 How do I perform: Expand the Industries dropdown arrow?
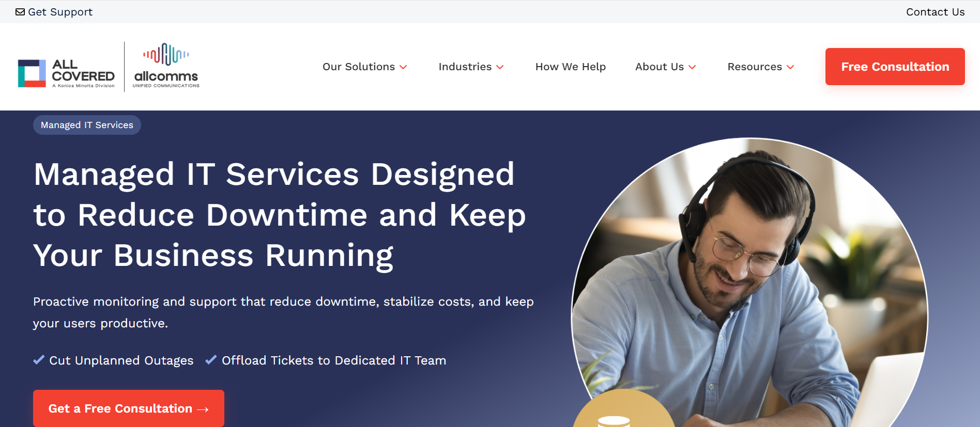pos(500,67)
